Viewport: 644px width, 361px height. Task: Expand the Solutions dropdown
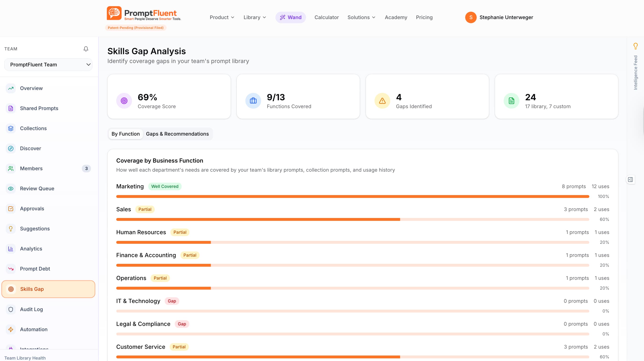[x=361, y=17]
